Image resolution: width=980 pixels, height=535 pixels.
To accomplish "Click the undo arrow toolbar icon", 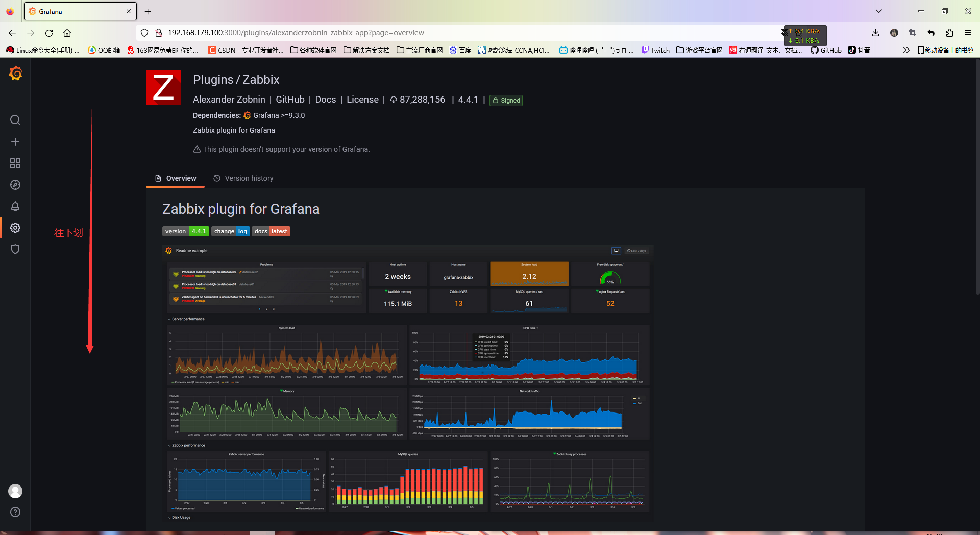I will click(931, 33).
